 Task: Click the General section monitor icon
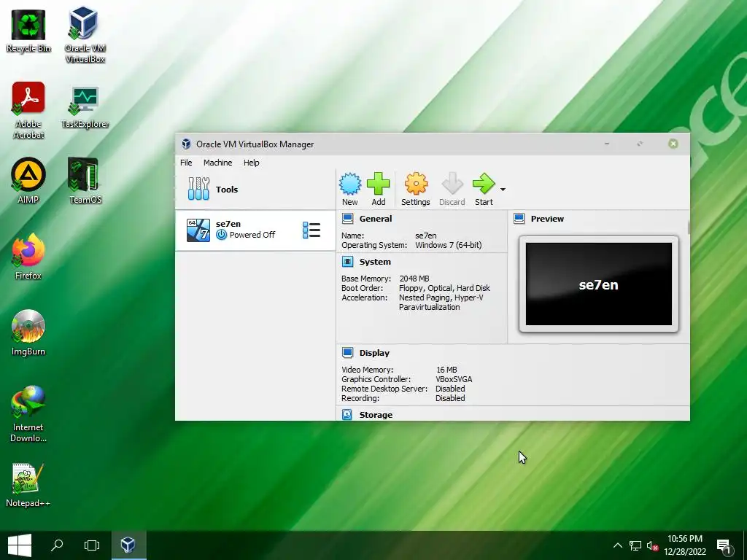(x=348, y=219)
